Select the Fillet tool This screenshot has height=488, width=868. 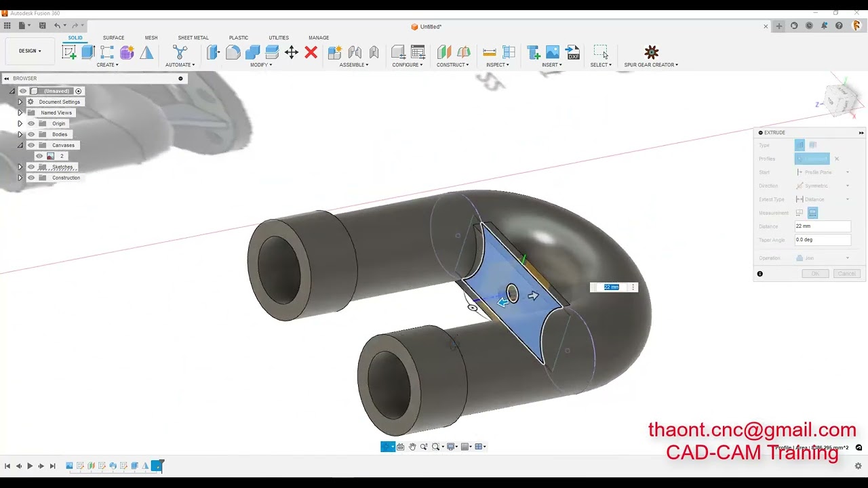pos(233,52)
